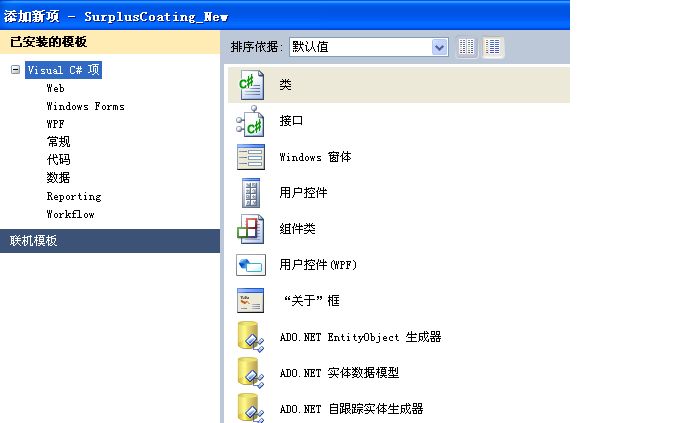This screenshot has width=683, height=423.
Task: Switch to medium icons list view
Action: click(493, 47)
